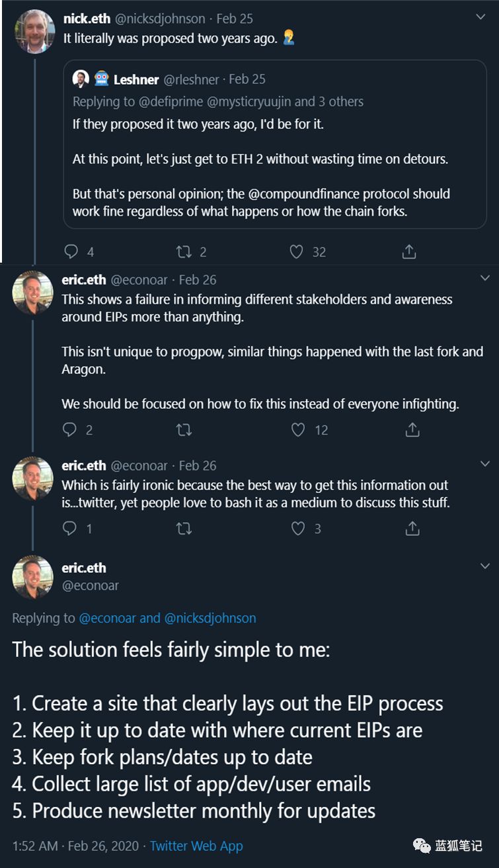Screen dimensions: 499x868
Task: Open the 1:52 AM Feb 26, 2020 timestamp
Action: click(76, 846)
